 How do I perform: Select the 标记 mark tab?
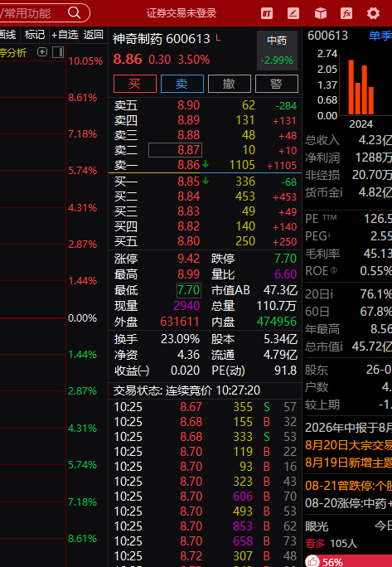point(35,35)
